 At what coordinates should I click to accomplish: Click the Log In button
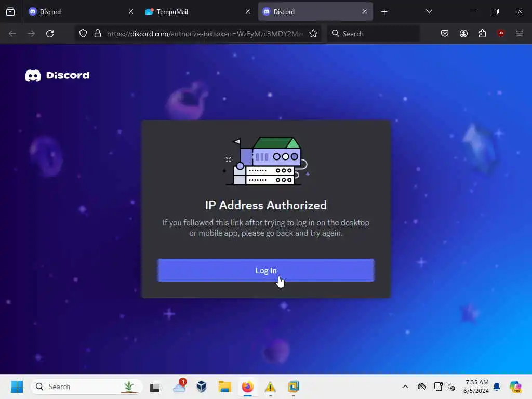pyautogui.click(x=265, y=270)
